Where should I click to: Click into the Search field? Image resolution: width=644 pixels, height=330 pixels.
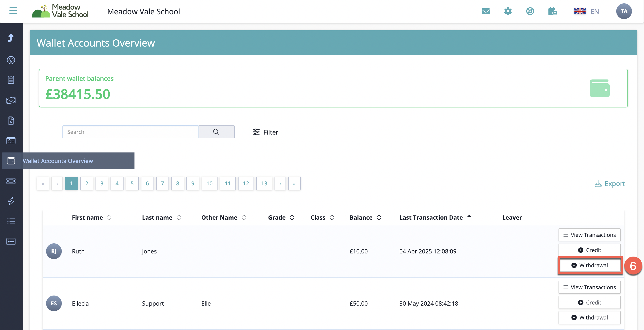pyautogui.click(x=130, y=132)
